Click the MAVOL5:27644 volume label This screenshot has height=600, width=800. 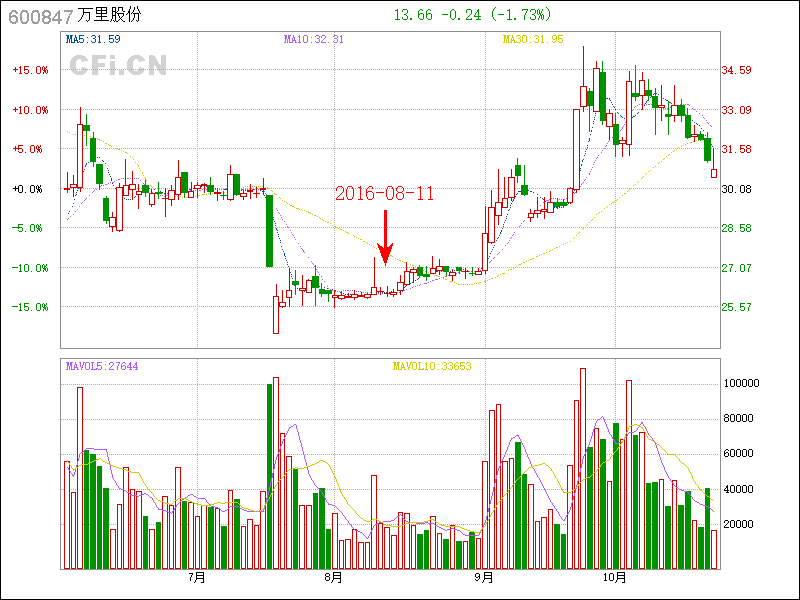pos(102,367)
